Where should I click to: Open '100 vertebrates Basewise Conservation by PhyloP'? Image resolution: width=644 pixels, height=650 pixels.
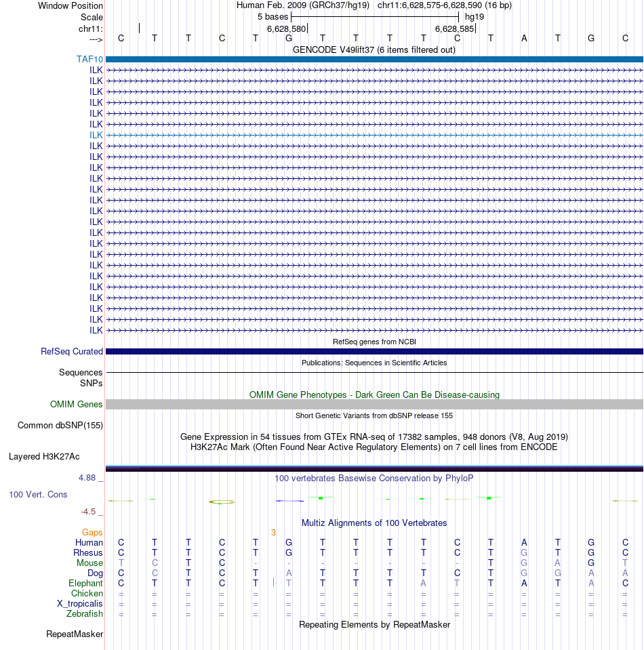click(374, 478)
